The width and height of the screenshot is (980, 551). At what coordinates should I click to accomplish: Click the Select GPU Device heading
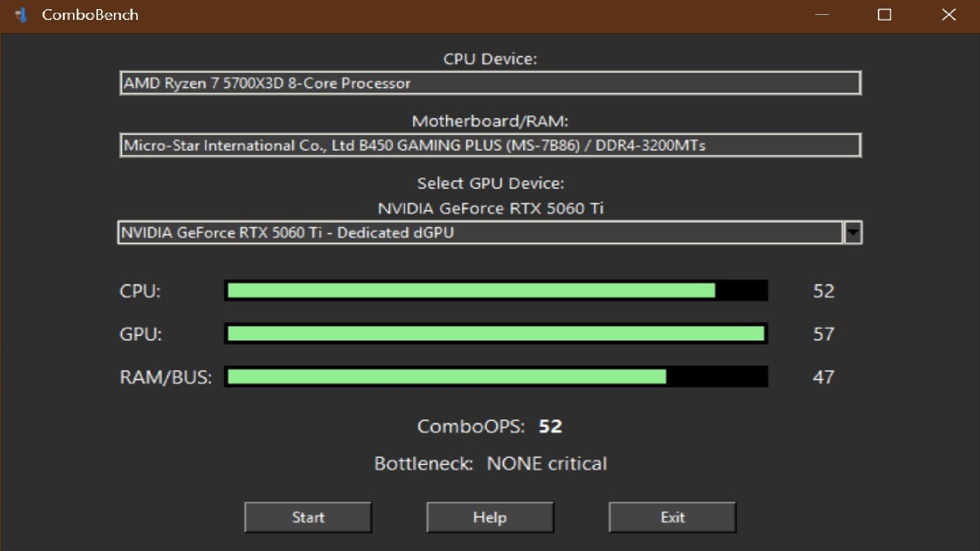tap(491, 183)
